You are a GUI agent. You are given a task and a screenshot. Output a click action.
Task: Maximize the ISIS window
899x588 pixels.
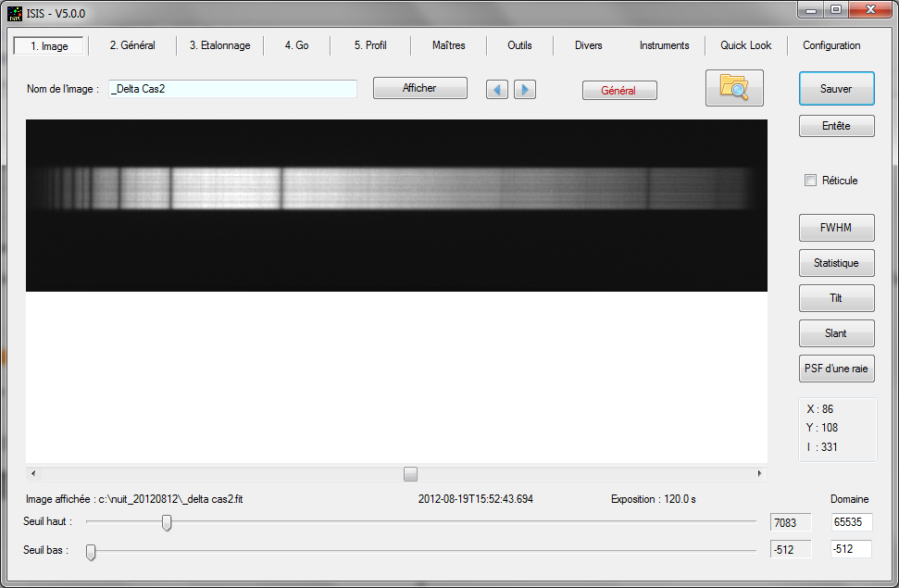(836, 10)
